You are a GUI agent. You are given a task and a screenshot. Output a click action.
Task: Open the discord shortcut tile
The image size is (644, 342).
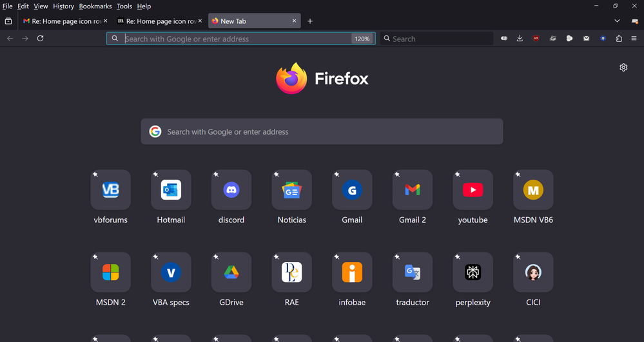231,190
